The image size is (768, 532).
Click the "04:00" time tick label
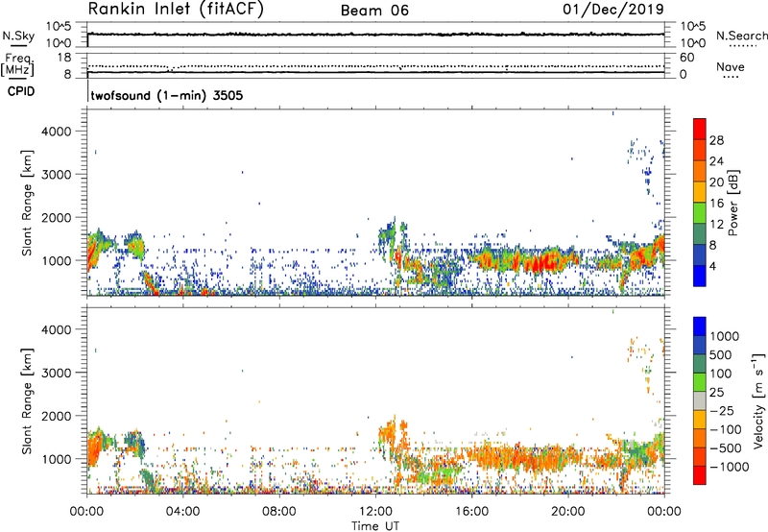[x=182, y=512]
